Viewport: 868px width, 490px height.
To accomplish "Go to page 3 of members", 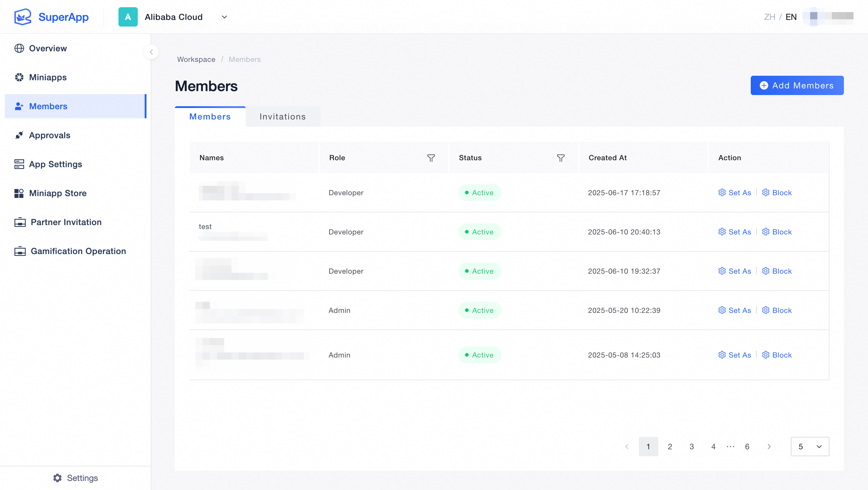I will tap(691, 447).
